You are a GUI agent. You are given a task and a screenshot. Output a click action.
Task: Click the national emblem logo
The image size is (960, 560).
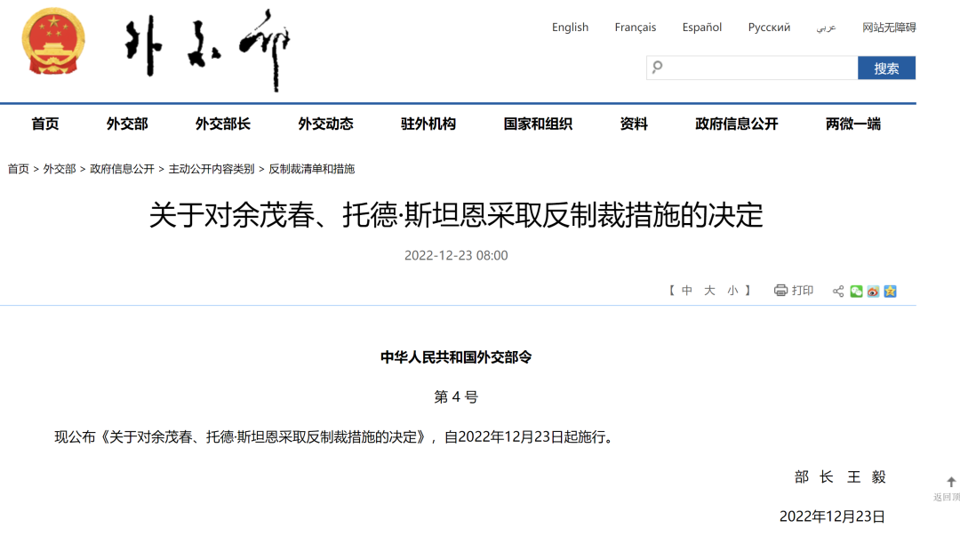tap(53, 42)
